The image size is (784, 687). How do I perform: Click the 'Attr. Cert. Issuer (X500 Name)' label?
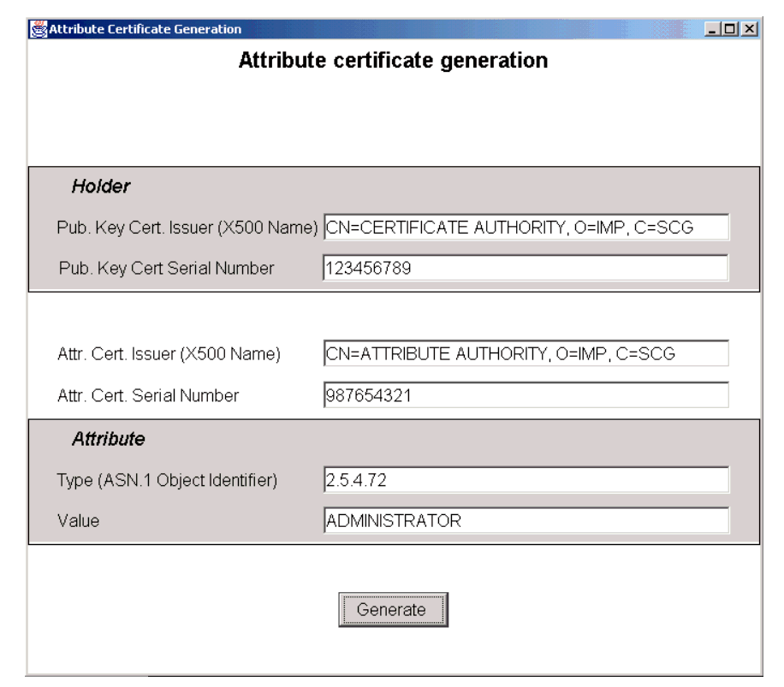point(169,354)
